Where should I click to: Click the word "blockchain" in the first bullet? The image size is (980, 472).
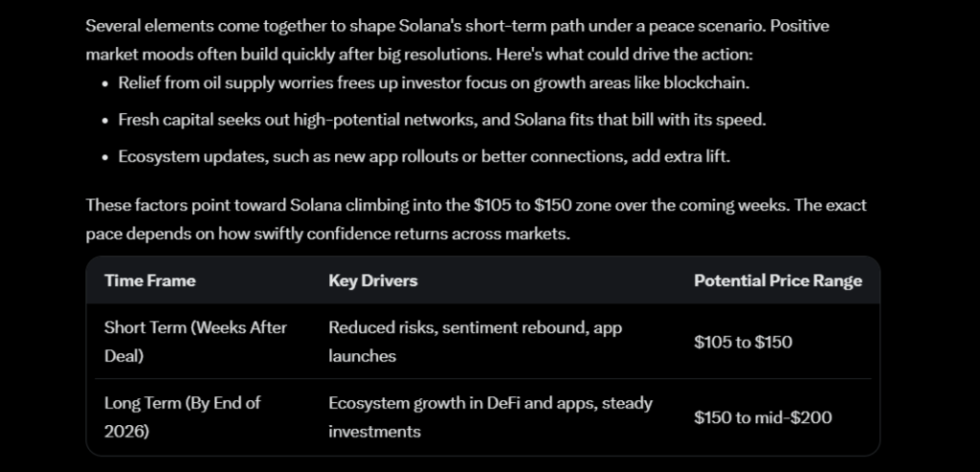pos(709,83)
